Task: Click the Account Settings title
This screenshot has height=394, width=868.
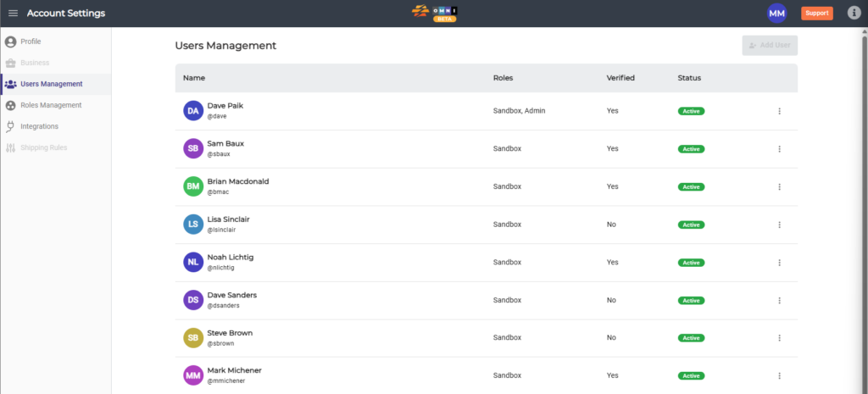Action: click(x=66, y=14)
